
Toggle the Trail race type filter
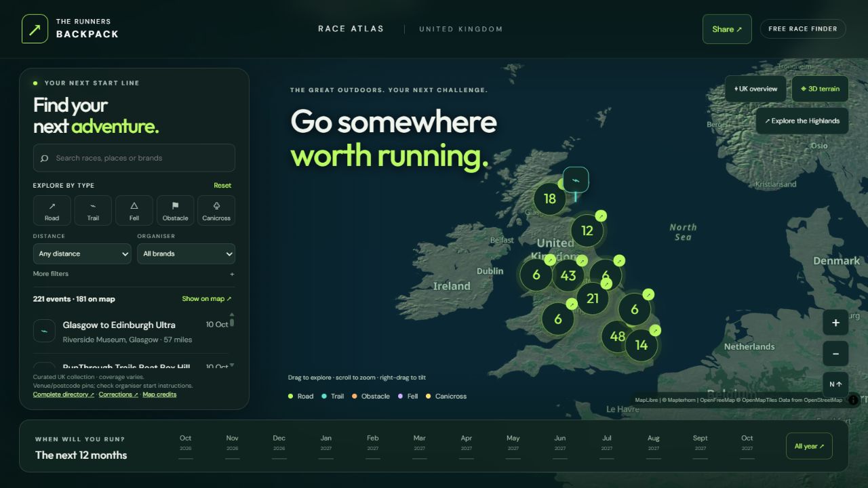pyautogui.click(x=93, y=210)
